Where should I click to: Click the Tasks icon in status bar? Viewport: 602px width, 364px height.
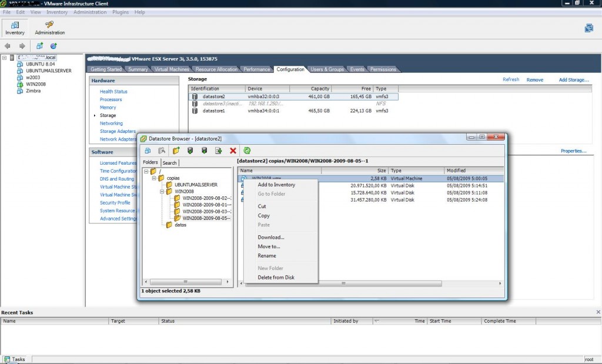pyautogui.click(x=7, y=359)
